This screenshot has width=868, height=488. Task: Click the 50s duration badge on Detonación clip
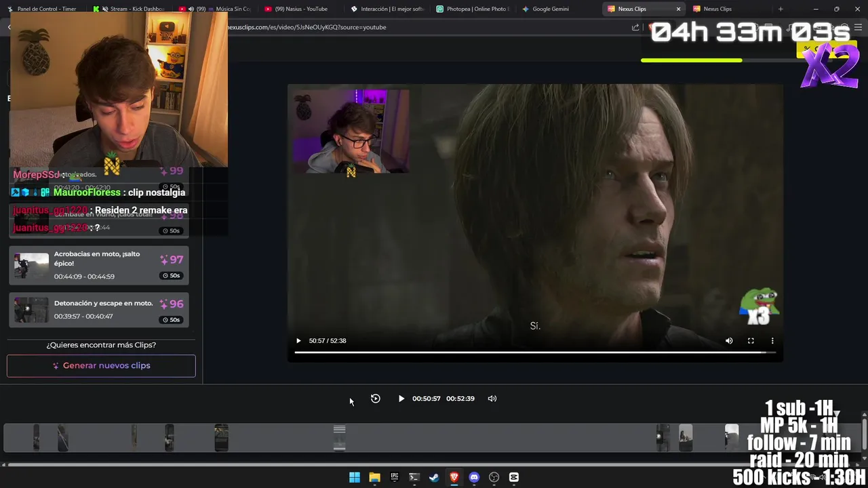(x=172, y=320)
